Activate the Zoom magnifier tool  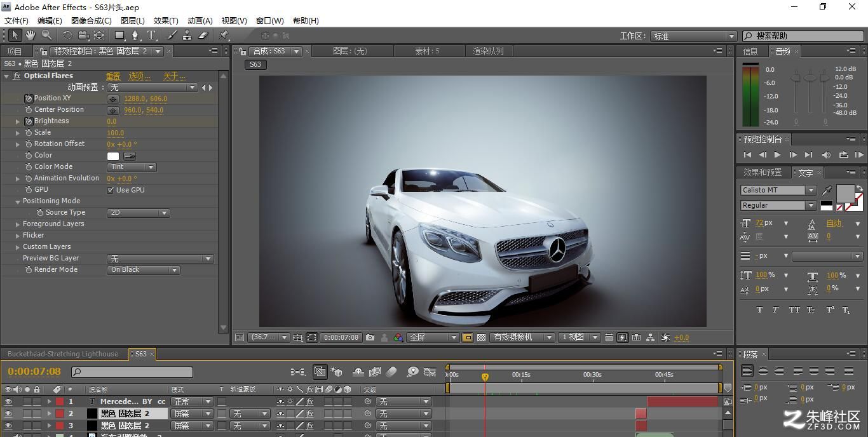pos(47,36)
